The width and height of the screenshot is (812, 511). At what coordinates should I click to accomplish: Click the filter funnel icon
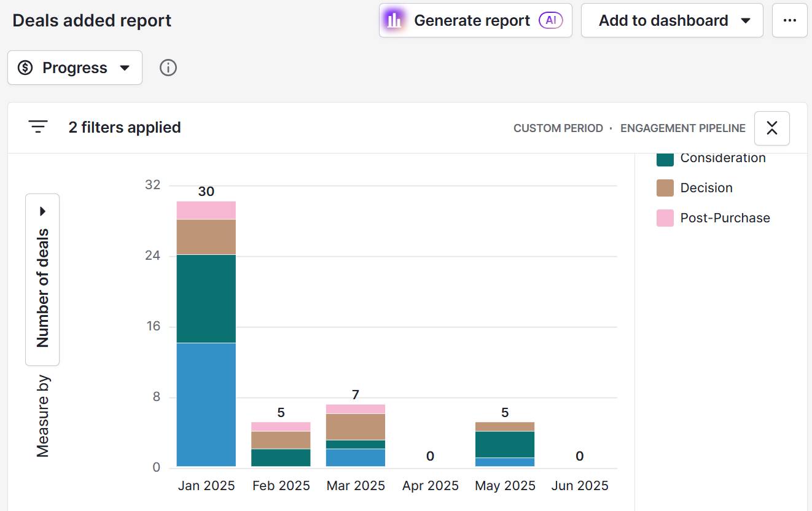(37, 127)
